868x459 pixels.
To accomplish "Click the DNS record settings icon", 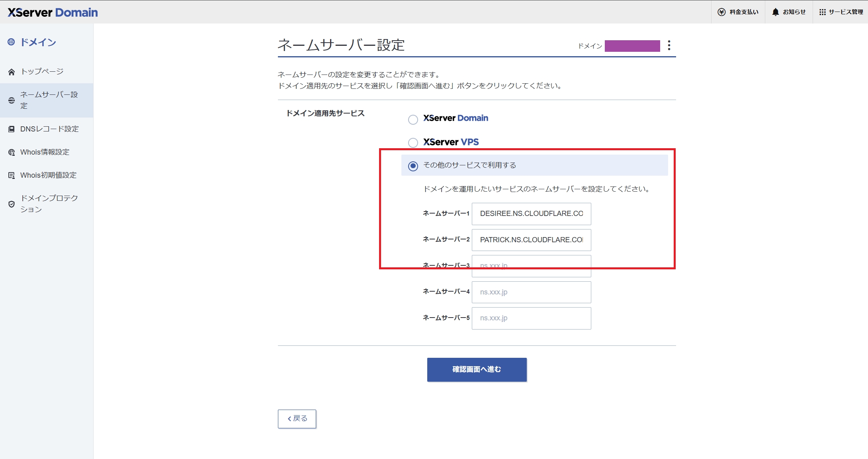I will (x=12, y=129).
